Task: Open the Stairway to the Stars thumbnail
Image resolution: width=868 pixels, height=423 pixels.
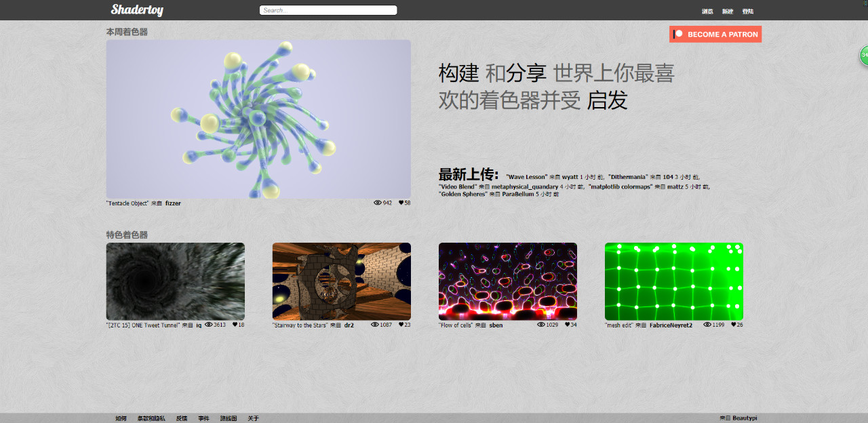Action: (x=341, y=281)
